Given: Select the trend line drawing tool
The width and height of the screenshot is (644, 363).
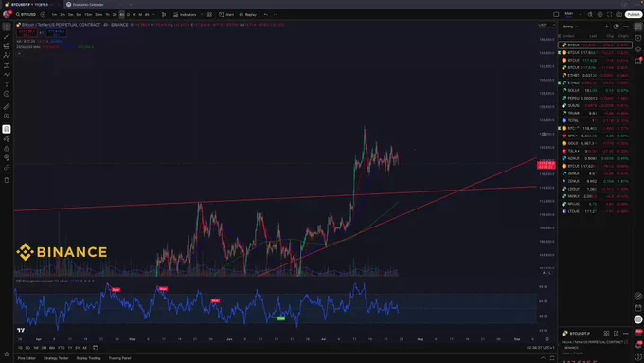Looking at the screenshot, I should click(x=7, y=36).
